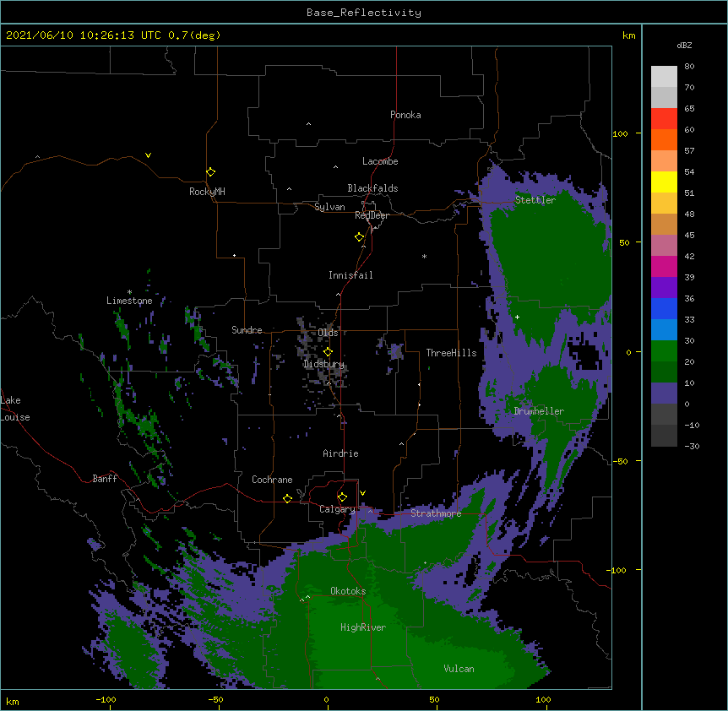This screenshot has width=728, height=711.
Task: Click the purple 10 dBZ legend swatch
Action: (664, 393)
